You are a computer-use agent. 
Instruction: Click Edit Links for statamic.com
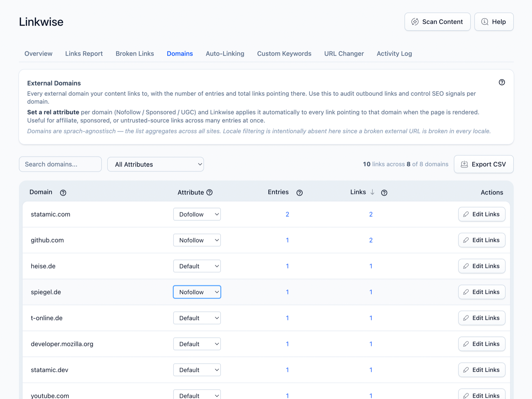coord(481,214)
